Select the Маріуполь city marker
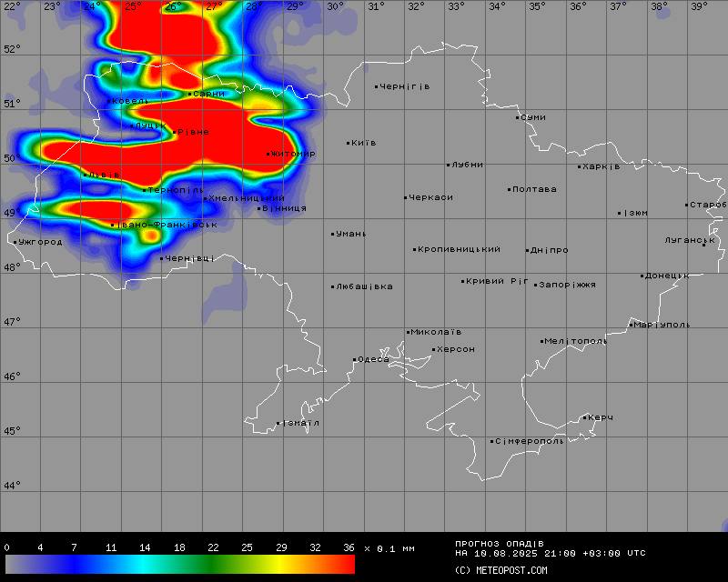The width and height of the screenshot is (728, 582). pyautogui.click(x=631, y=325)
